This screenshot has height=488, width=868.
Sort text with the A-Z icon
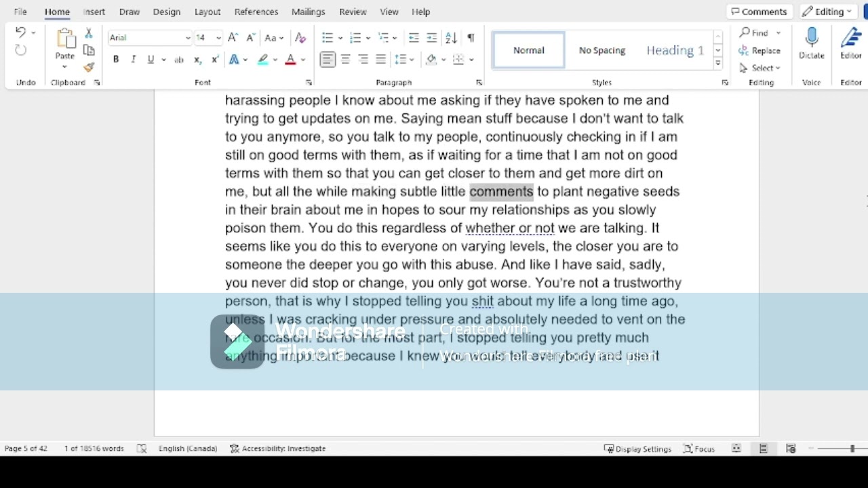click(x=451, y=38)
